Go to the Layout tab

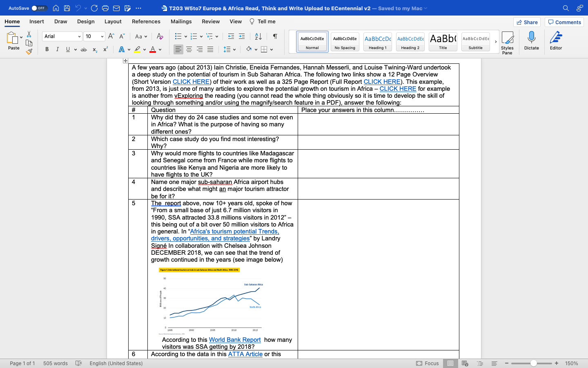click(113, 21)
